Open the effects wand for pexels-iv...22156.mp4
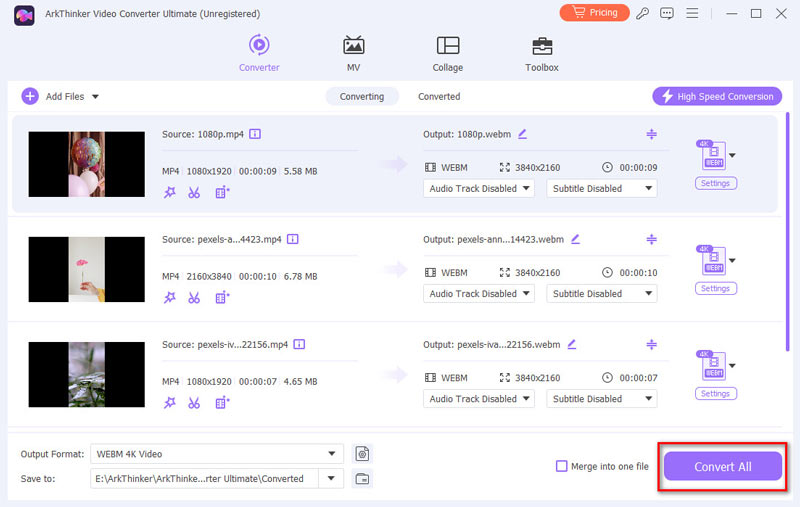This screenshot has height=507, width=800. pyautogui.click(x=169, y=402)
